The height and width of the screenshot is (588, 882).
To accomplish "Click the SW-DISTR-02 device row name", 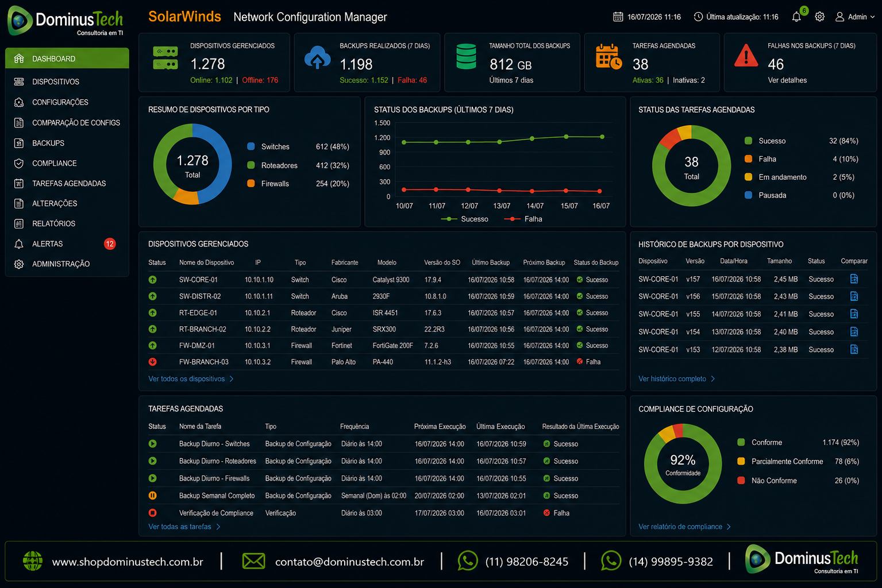I will [x=200, y=296].
